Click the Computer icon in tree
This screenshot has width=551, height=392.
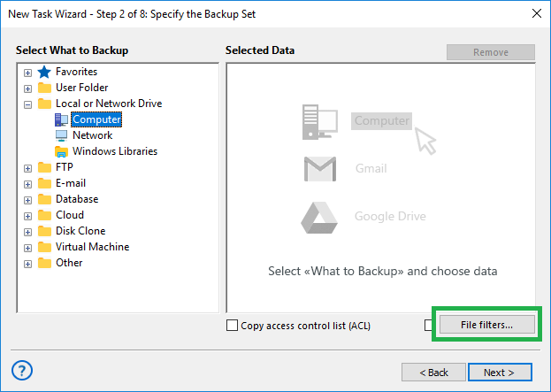coord(61,119)
